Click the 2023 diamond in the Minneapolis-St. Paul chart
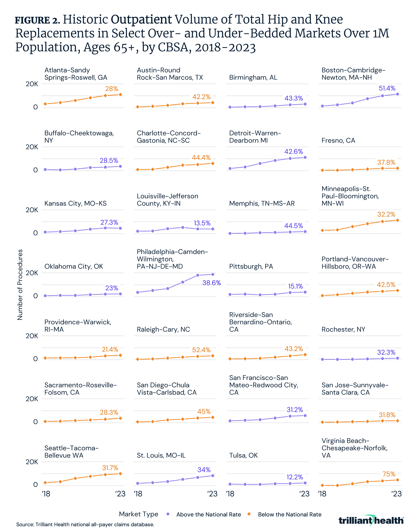 click(397, 220)
